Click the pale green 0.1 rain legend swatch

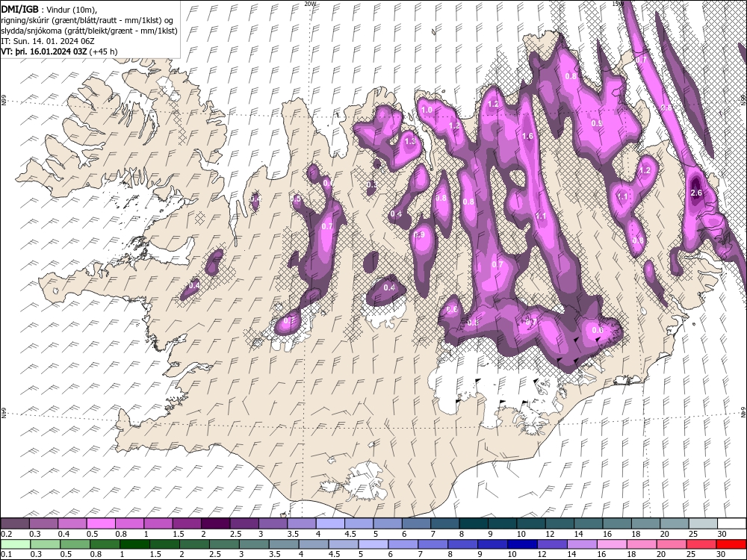pyautogui.click(x=15, y=544)
